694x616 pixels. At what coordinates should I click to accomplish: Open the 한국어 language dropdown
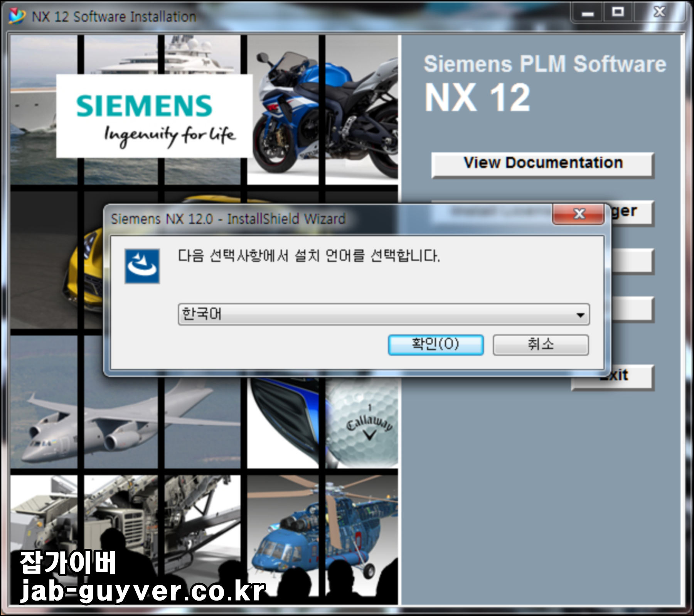[384, 314]
